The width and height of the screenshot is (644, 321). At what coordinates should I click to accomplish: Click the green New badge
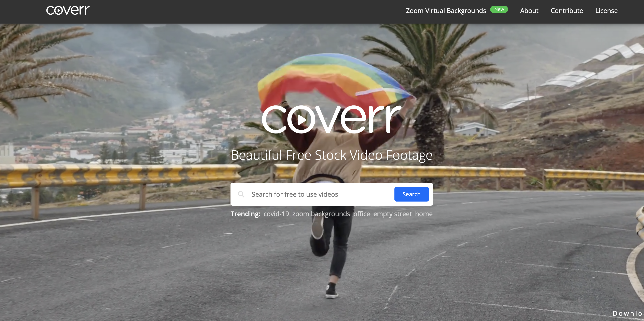point(499,10)
